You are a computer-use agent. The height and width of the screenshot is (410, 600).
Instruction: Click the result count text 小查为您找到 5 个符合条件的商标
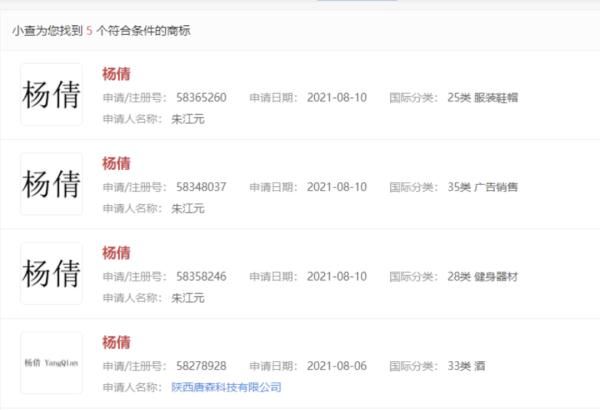(101, 31)
